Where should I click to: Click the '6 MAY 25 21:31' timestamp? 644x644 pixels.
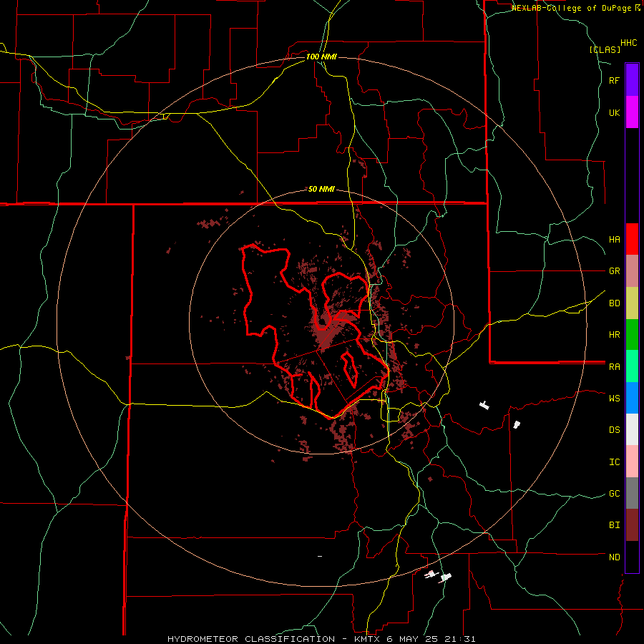point(431,639)
